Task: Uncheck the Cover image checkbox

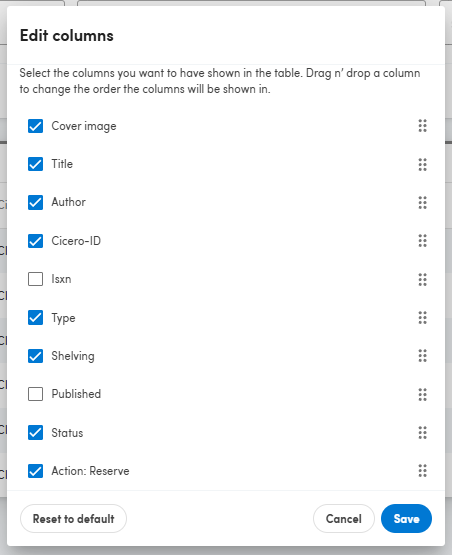Action: 35,126
